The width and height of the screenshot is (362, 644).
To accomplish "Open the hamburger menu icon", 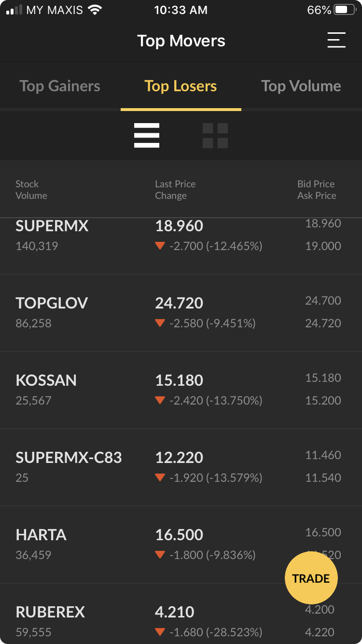I will (336, 40).
